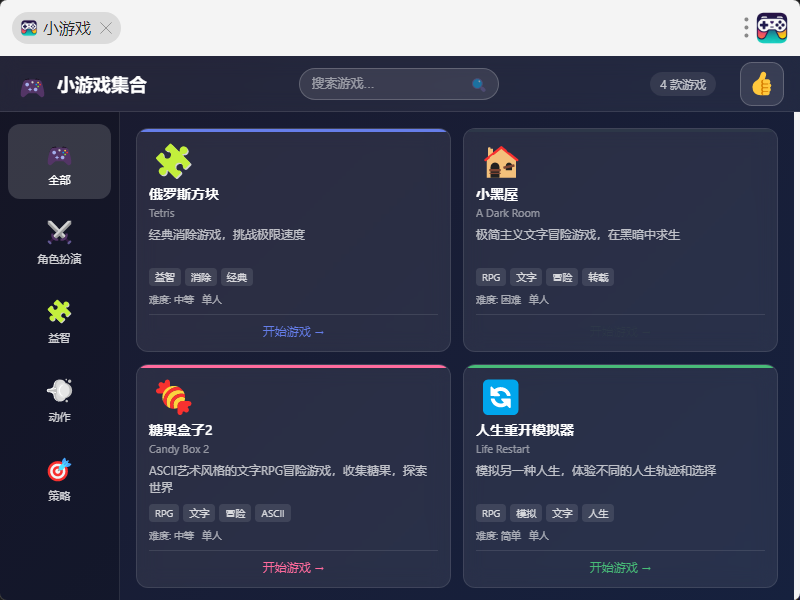Click the 俄罗斯方块 title

(184, 194)
